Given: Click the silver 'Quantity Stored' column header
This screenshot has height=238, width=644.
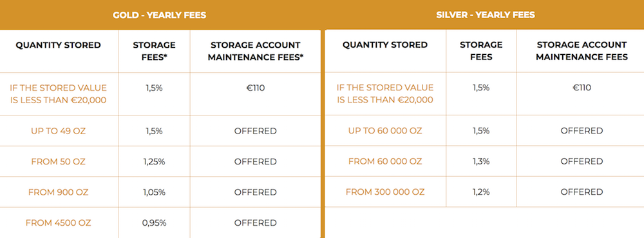Looking at the screenshot, I should (x=385, y=45).
